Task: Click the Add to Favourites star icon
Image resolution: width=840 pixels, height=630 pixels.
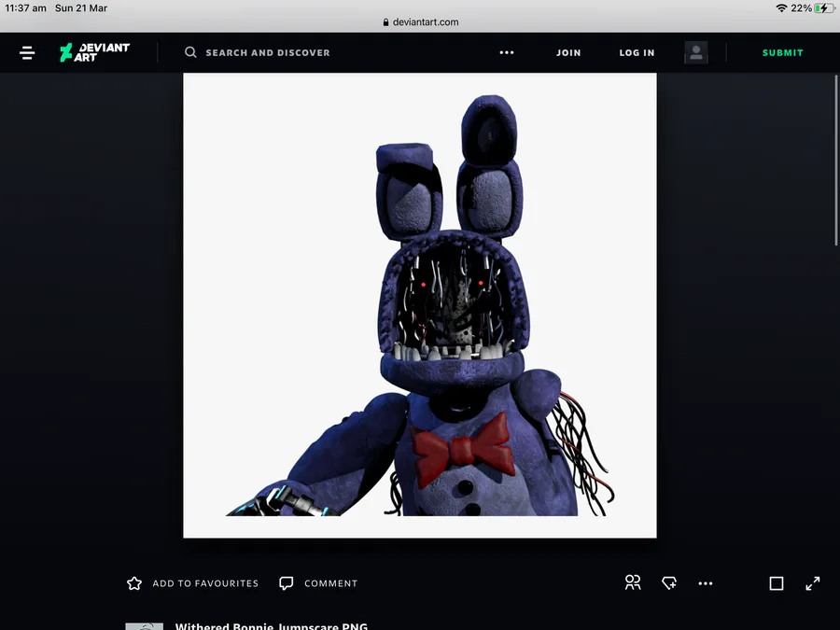Action: click(x=134, y=583)
